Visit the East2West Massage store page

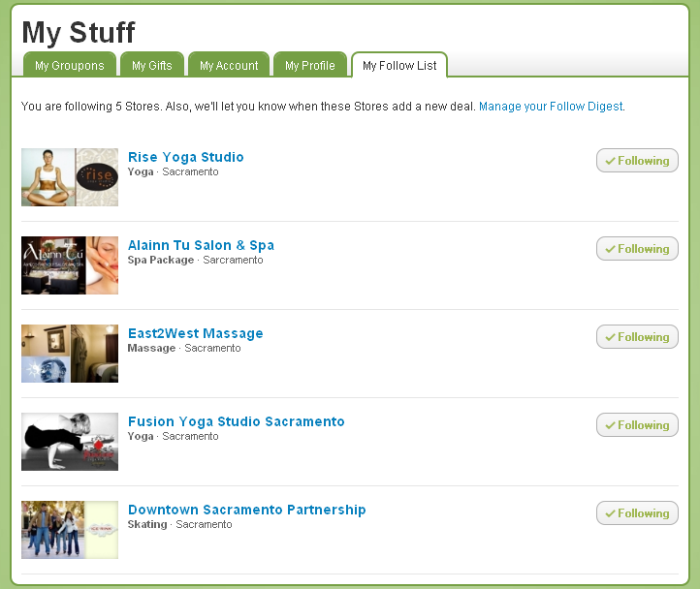pos(195,333)
